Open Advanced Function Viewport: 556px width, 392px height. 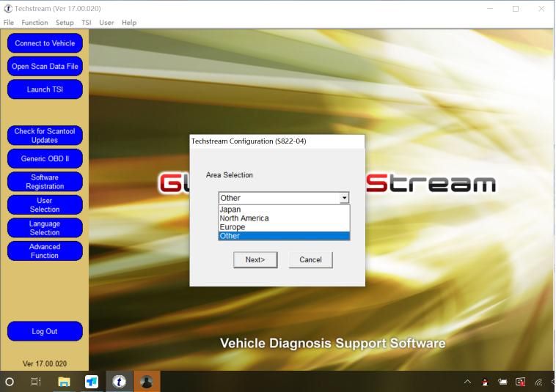(x=45, y=251)
